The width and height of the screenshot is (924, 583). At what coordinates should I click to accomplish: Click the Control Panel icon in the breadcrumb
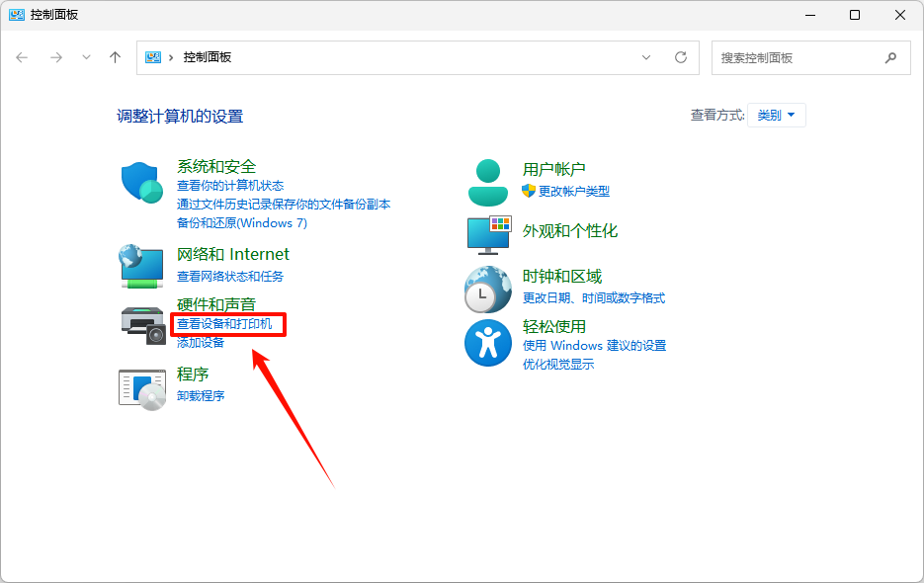(x=157, y=57)
